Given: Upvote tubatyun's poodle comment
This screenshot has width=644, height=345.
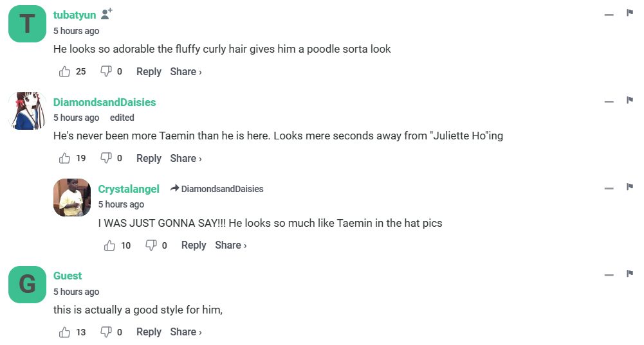Looking at the screenshot, I should coord(65,72).
